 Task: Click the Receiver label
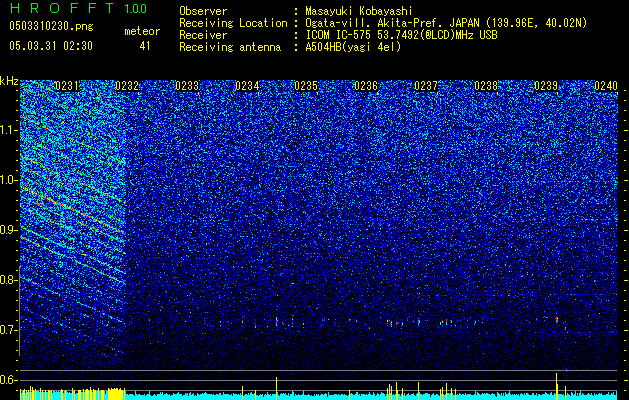[203, 35]
